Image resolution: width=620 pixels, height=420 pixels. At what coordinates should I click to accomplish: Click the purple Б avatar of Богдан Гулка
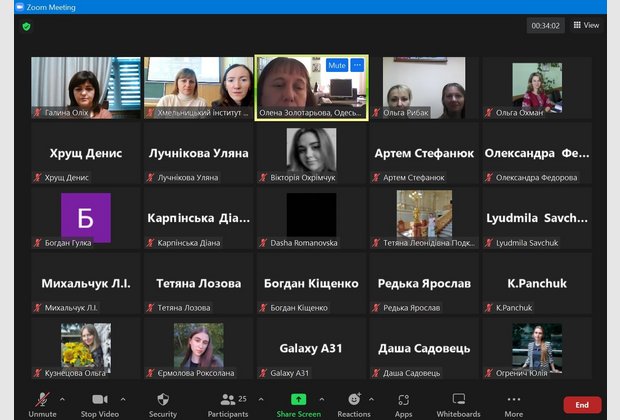tap(86, 218)
